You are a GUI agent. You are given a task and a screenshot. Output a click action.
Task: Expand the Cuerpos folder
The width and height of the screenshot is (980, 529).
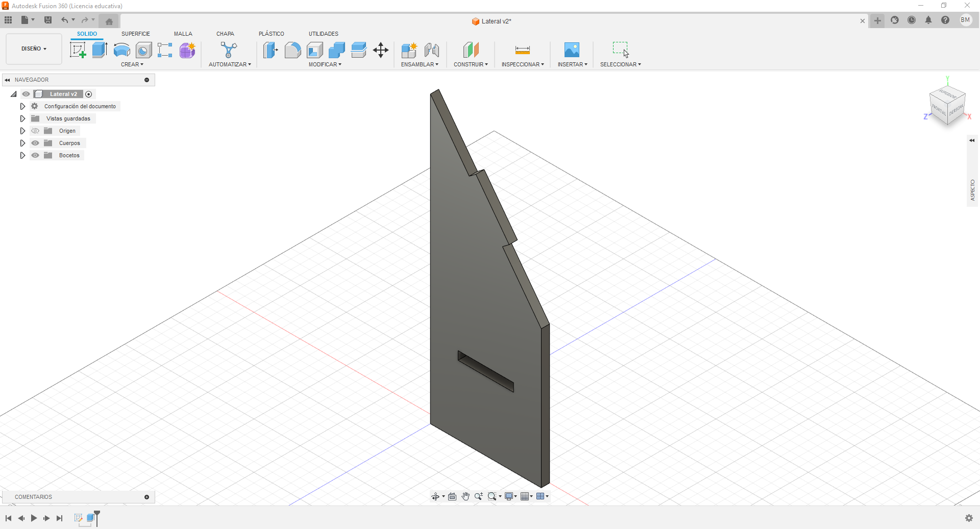22,143
